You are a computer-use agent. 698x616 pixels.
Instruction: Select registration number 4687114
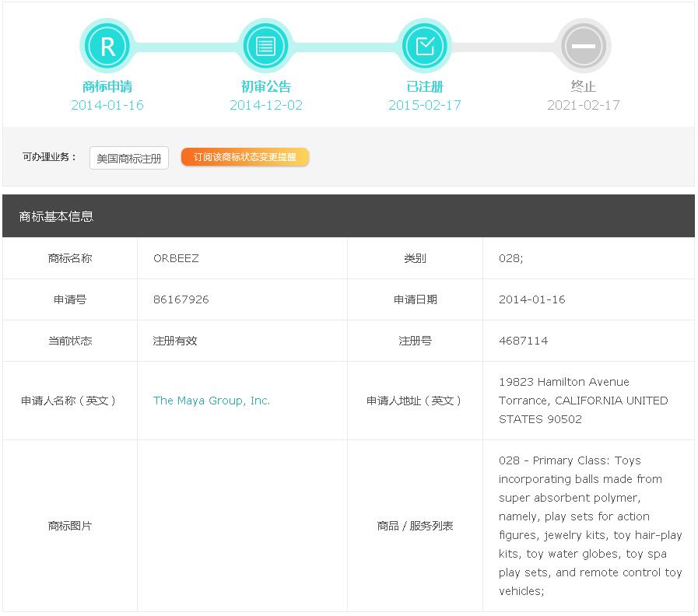pyautogui.click(x=523, y=341)
